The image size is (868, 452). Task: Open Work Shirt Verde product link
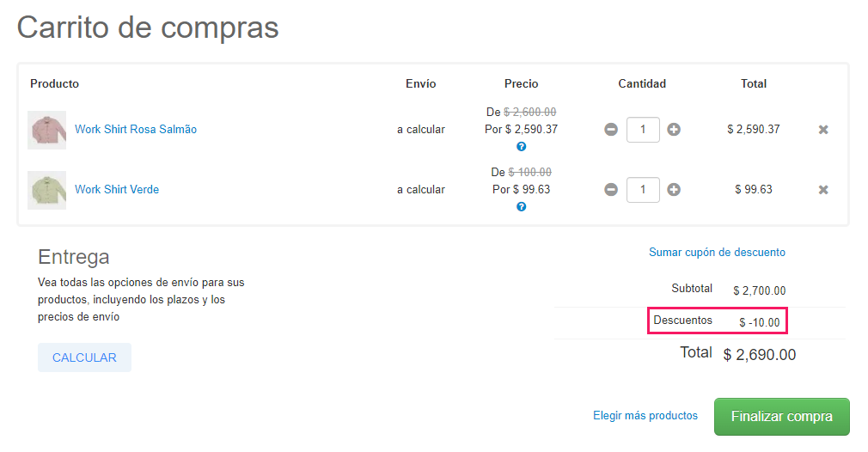(x=117, y=190)
